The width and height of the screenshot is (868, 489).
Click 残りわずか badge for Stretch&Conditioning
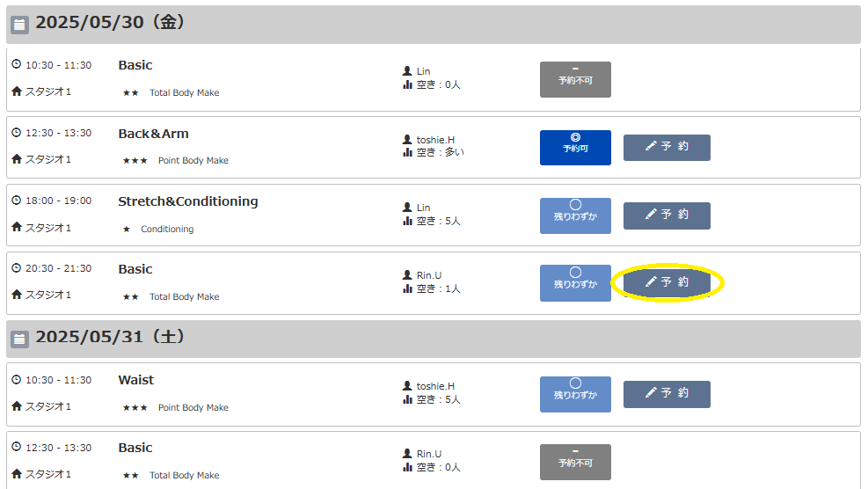click(575, 215)
